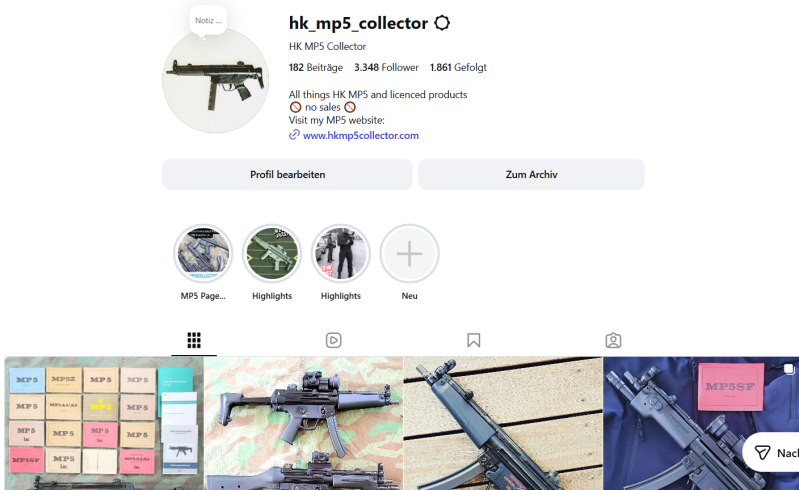
Task: Open the MP5 manuals collection post
Action: [x=104, y=423]
